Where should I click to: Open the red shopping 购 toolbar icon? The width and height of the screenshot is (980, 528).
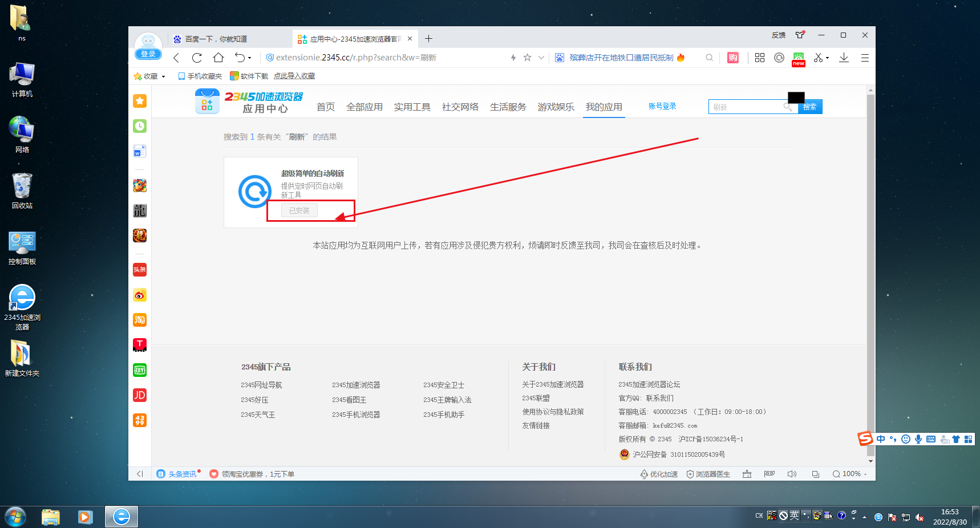733,58
